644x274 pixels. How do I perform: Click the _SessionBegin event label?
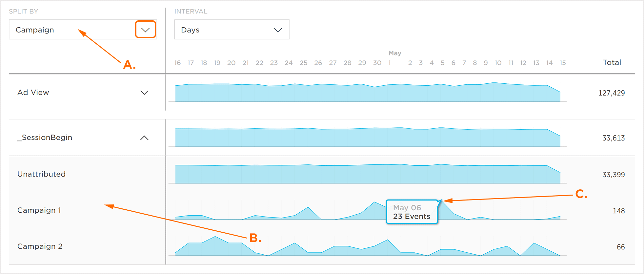[x=45, y=137]
